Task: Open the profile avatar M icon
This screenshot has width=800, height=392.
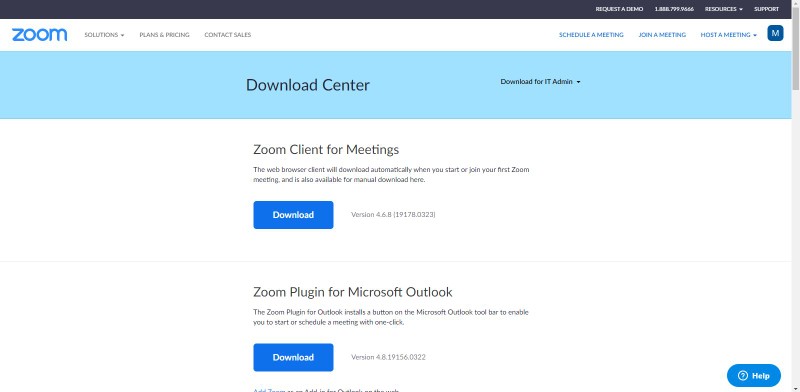Action: (775, 34)
